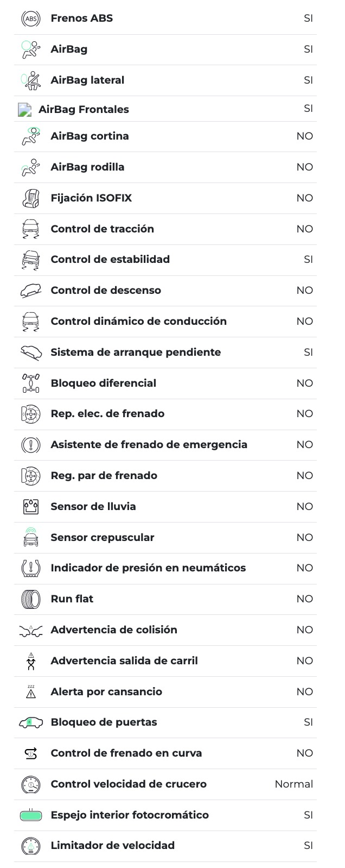Viewport: 345px width, 868px height.
Task: Click the Advertencia de colisión icon
Action: tap(30, 630)
